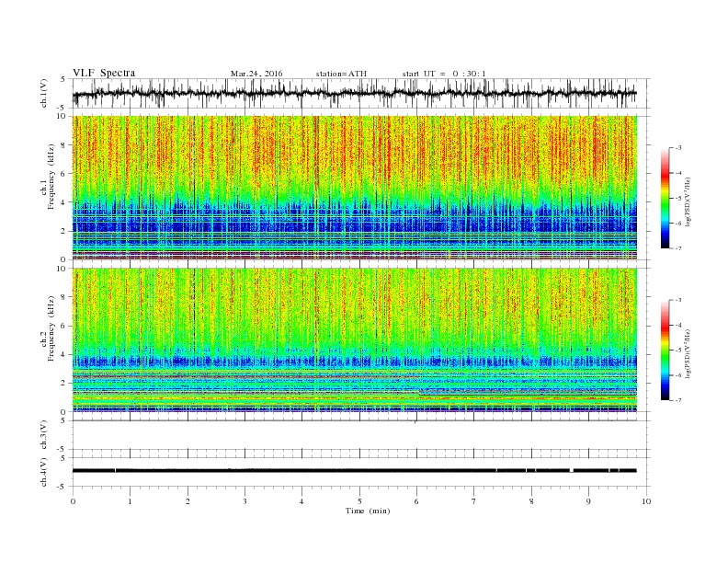Click time-axis tick label "6"
The height and width of the screenshot is (563, 728).
[x=416, y=501]
